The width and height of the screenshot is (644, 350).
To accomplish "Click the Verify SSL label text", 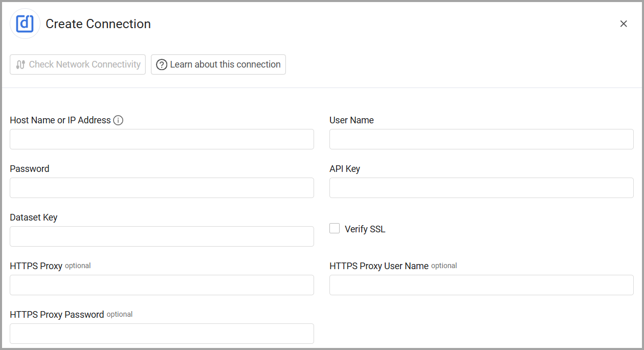I will 366,229.
